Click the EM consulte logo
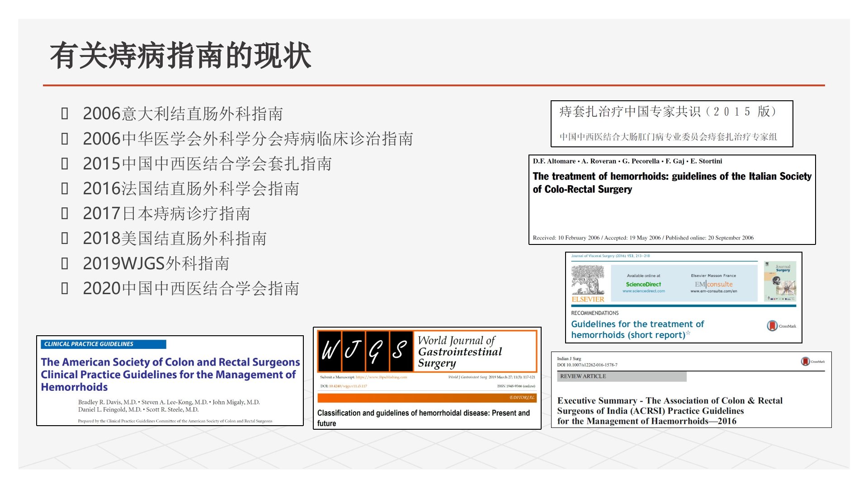 [x=713, y=284]
